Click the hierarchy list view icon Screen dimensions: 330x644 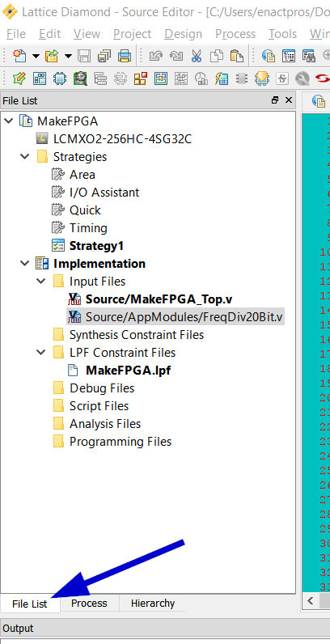(100, 78)
